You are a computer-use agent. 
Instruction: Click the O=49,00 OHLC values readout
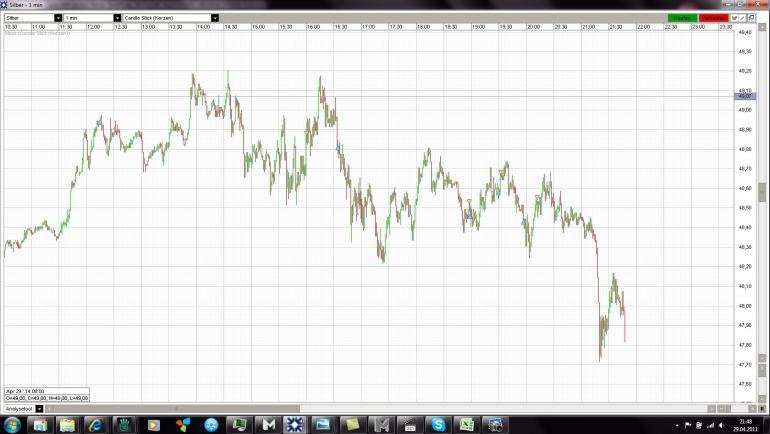(47, 398)
